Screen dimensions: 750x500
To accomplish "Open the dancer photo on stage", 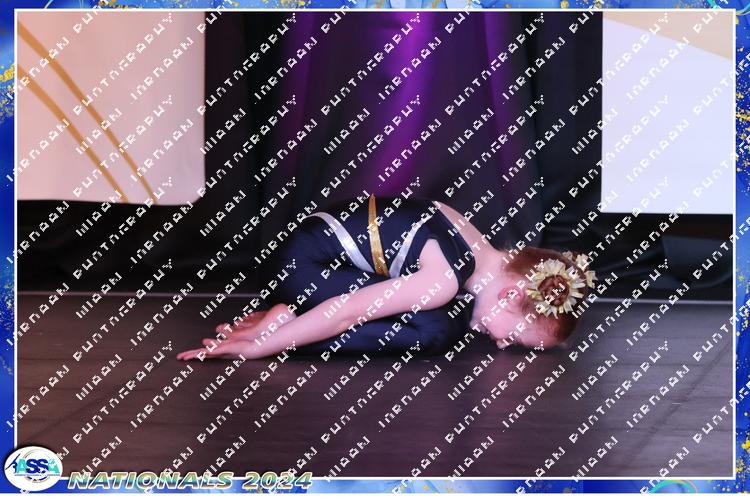I will (375, 244).
